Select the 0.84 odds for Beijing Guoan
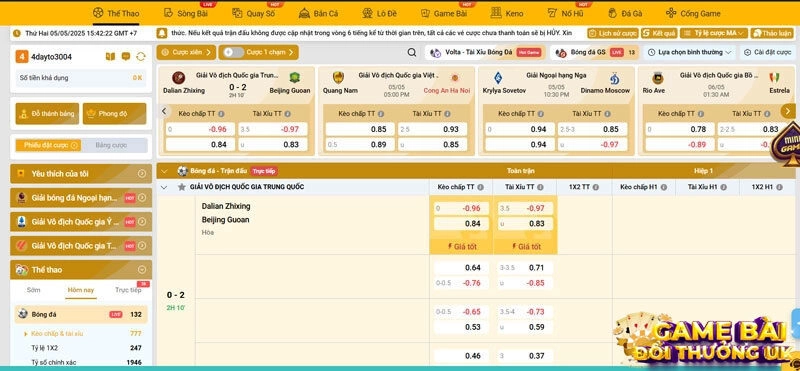 (461, 224)
